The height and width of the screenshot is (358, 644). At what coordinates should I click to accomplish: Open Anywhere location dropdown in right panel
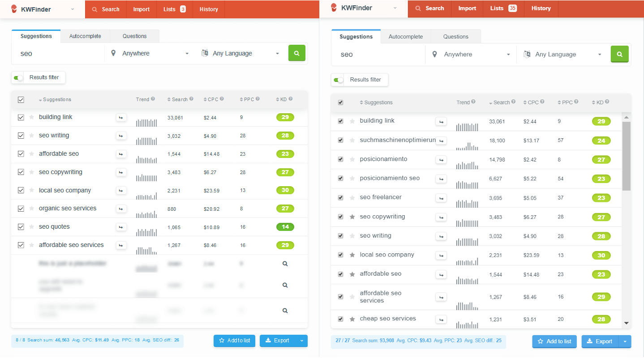tap(471, 54)
